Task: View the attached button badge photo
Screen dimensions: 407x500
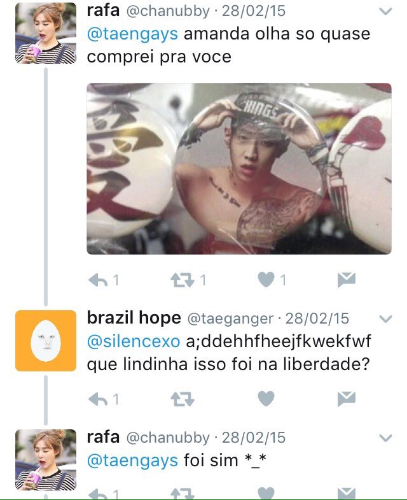Action: (239, 169)
